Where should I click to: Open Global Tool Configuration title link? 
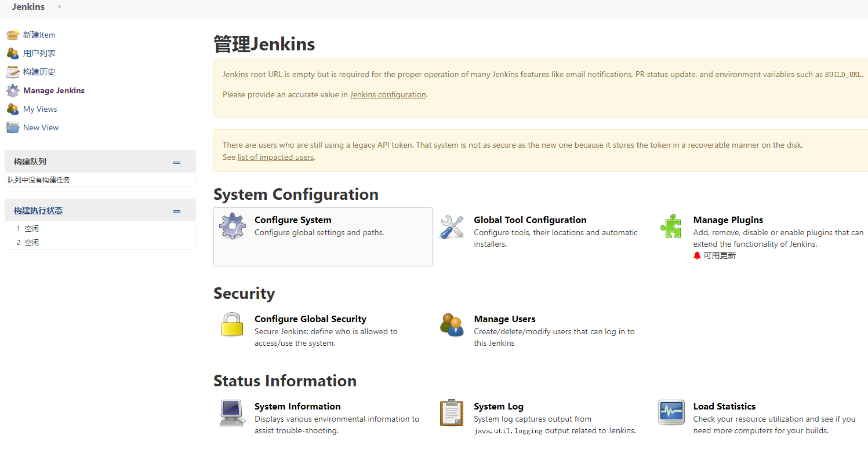tap(530, 220)
